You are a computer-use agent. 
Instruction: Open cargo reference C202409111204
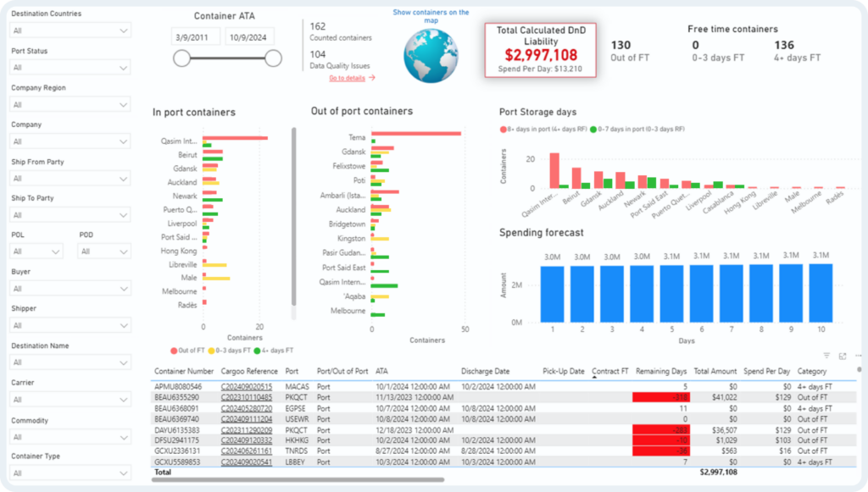click(x=247, y=419)
